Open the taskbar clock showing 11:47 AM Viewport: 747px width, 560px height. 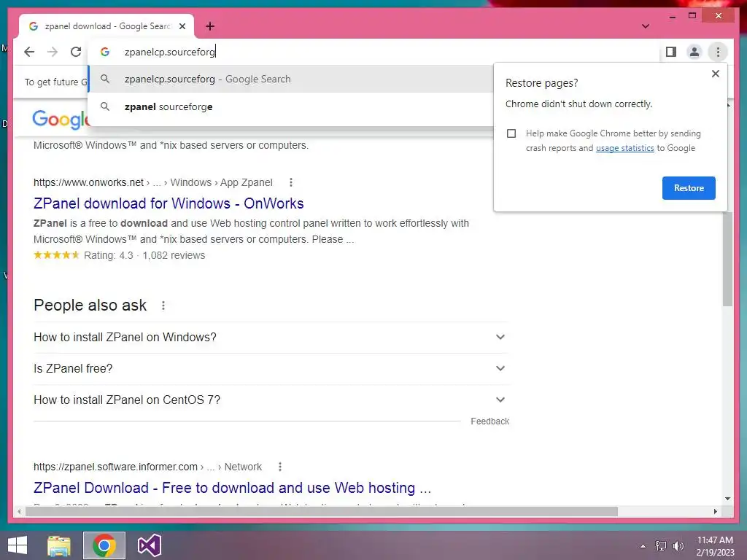pyautogui.click(x=715, y=546)
